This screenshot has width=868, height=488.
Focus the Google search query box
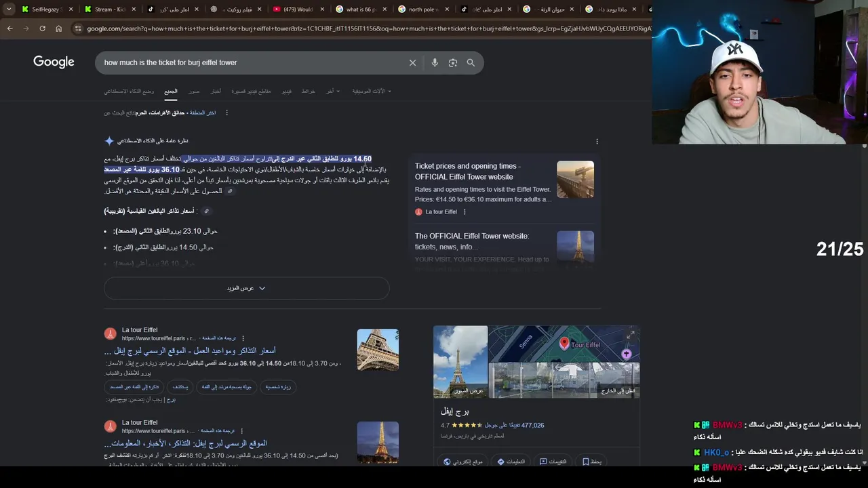251,62
